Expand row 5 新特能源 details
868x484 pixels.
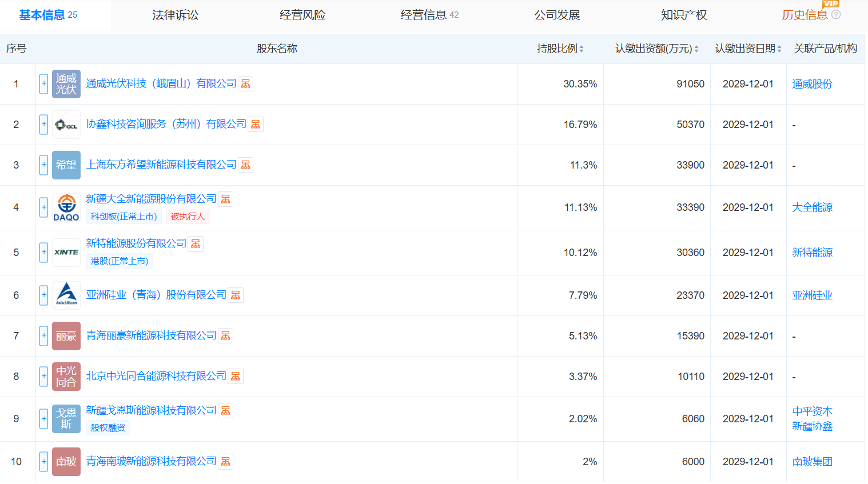[x=43, y=253]
